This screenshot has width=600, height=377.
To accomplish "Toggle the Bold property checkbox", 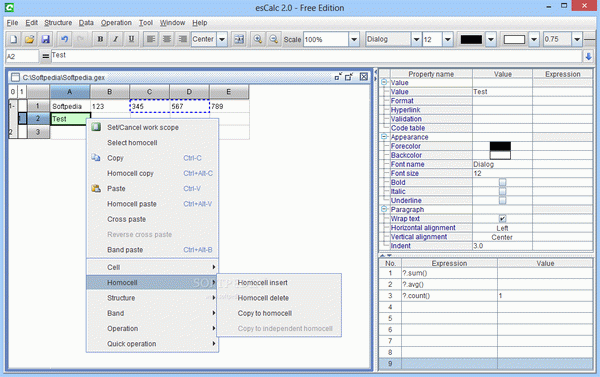I will point(502,182).
